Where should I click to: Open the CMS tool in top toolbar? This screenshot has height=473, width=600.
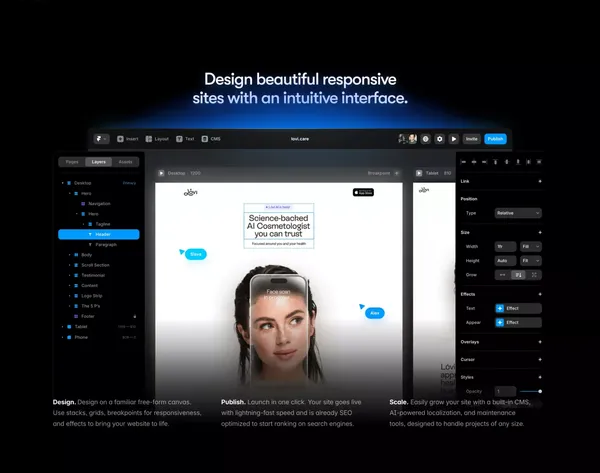211,139
